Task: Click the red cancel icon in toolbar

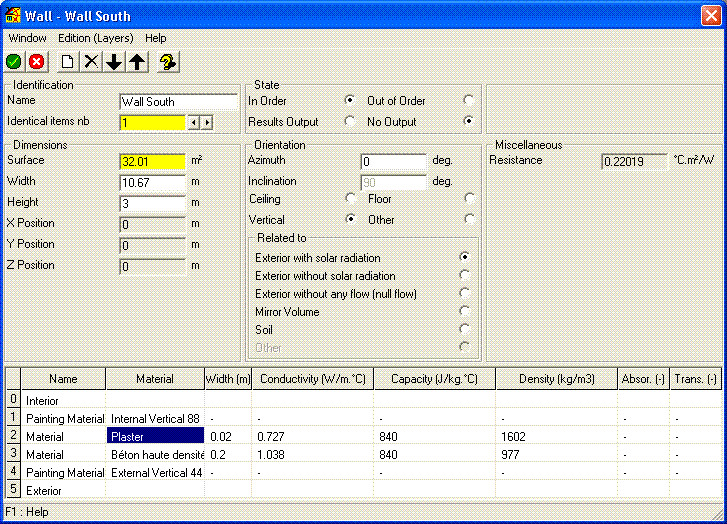Action: pos(36,62)
